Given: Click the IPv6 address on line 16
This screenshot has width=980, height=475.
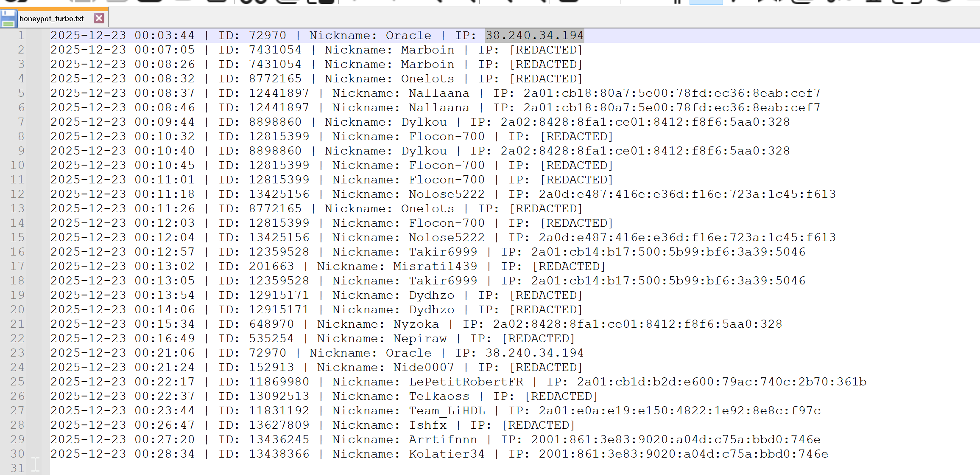Looking at the screenshot, I should (668, 252).
